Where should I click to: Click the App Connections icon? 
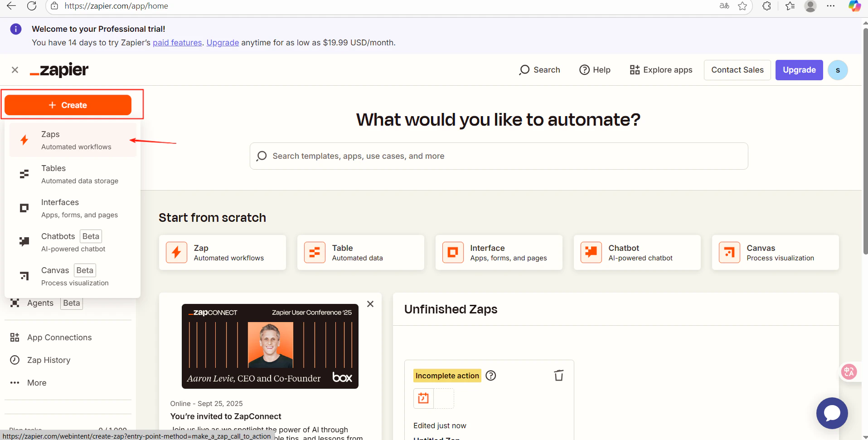pos(15,337)
